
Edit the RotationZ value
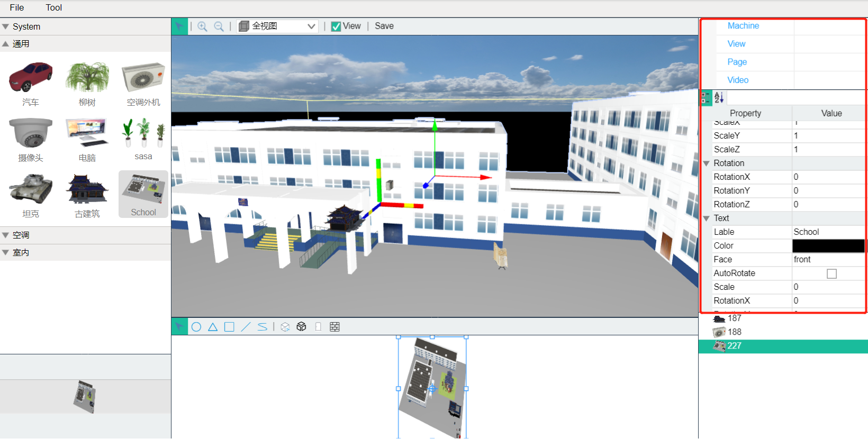coord(828,205)
